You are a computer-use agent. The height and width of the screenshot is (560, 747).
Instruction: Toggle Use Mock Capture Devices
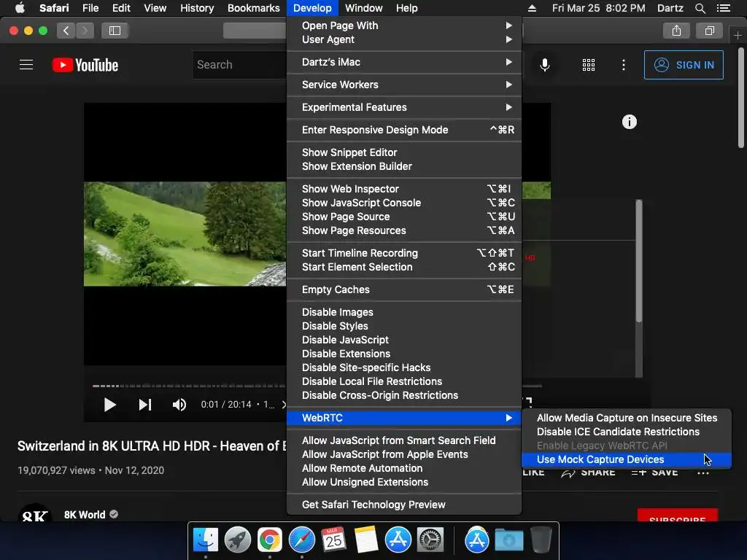627,459
